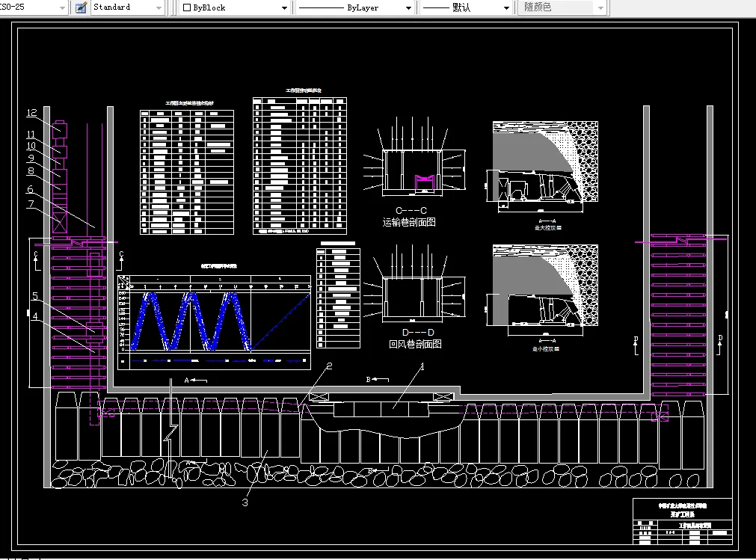Select callout number 7 label

tap(31, 204)
